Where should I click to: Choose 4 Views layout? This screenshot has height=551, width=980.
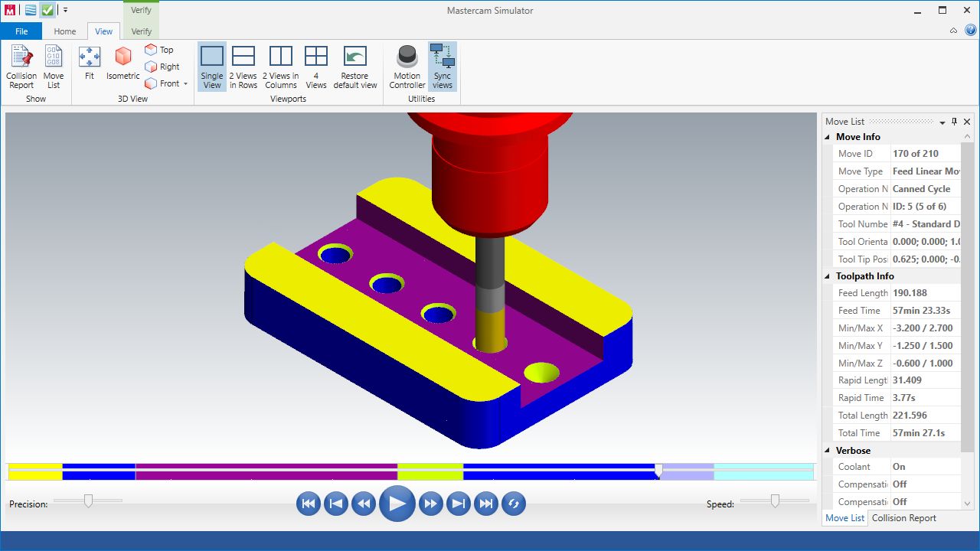[x=316, y=67]
